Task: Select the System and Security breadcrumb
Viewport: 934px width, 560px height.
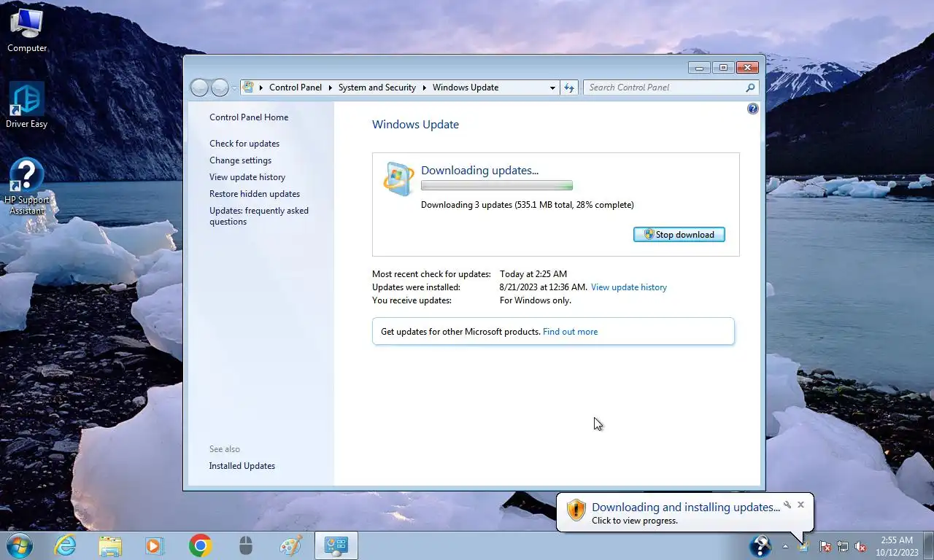Action: pos(377,87)
